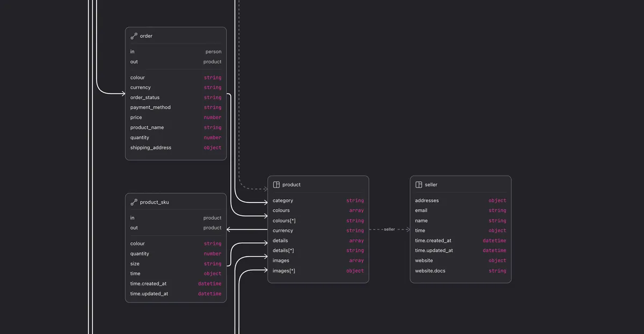Select the product_sku node title

[155, 202]
